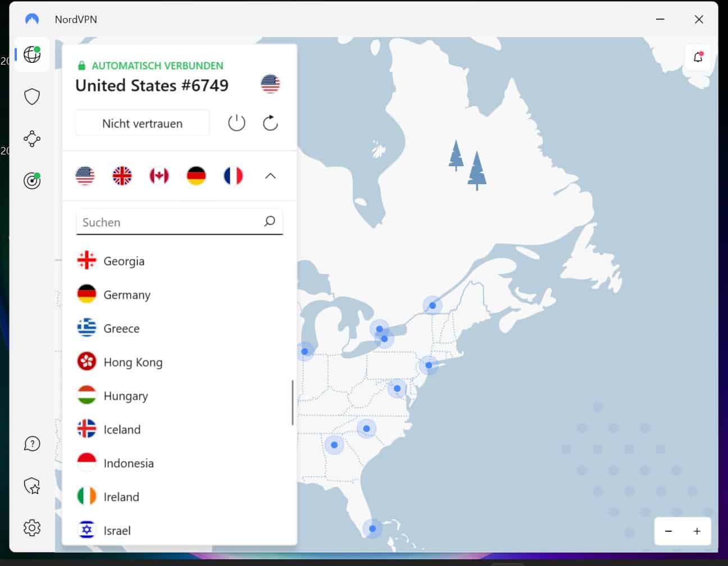Disconnect using the power icon

tap(236, 123)
